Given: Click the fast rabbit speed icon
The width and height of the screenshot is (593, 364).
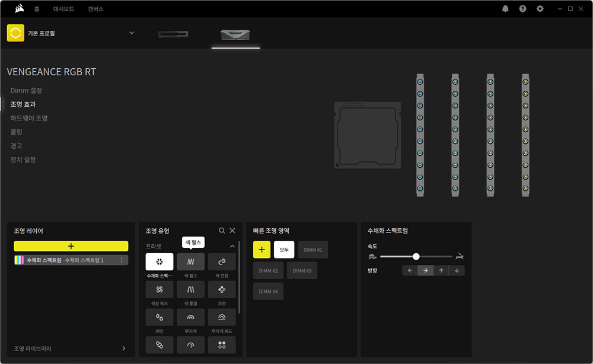Looking at the screenshot, I should (x=460, y=257).
